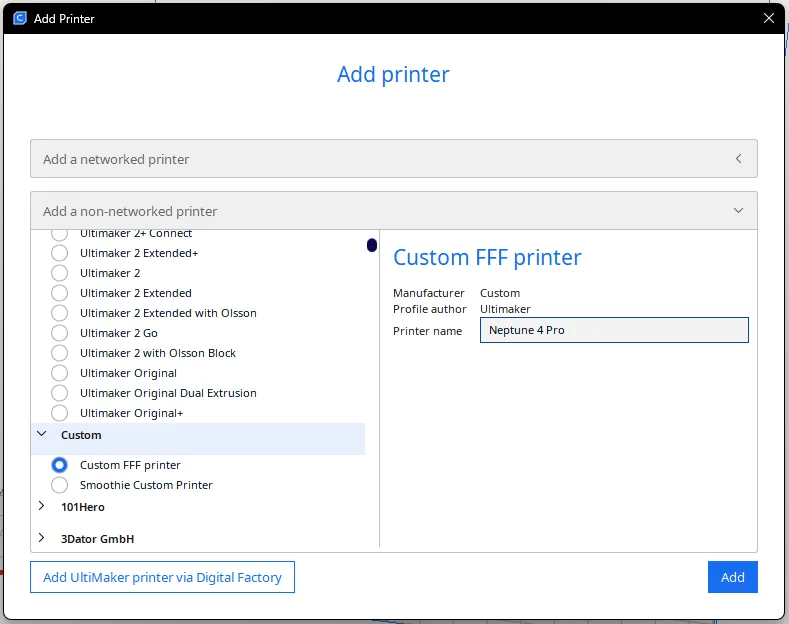789x624 pixels.
Task: Click the 3Dator GmbH group label
Action: click(x=97, y=539)
